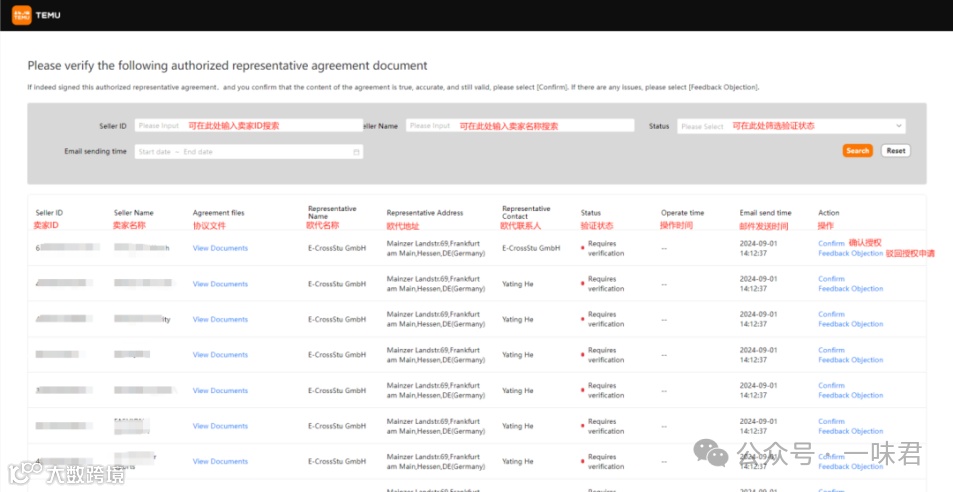This screenshot has width=953, height=492.
Task: Confirm the seller whose name ends 'ity'
Action: (831, 314)
